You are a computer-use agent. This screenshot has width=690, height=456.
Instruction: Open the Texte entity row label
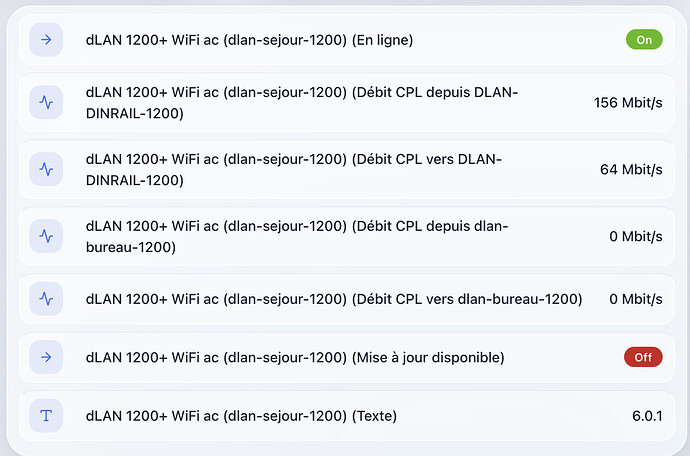coord(241,416)
